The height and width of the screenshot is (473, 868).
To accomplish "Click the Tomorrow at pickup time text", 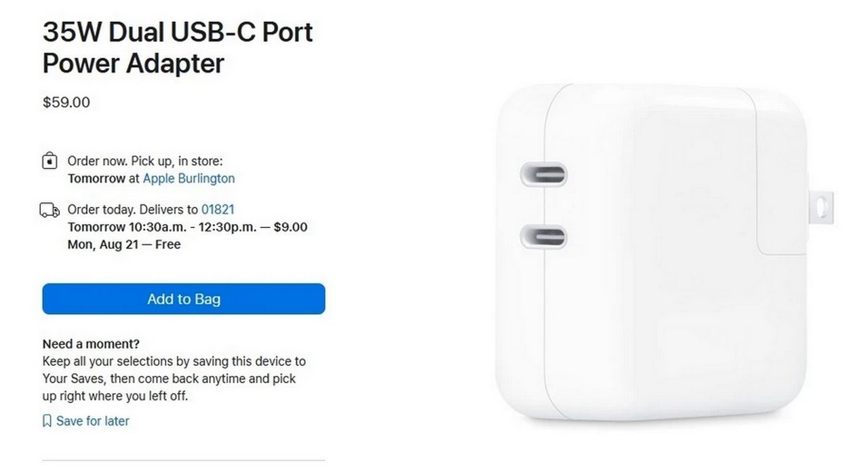I will [104, 178].
